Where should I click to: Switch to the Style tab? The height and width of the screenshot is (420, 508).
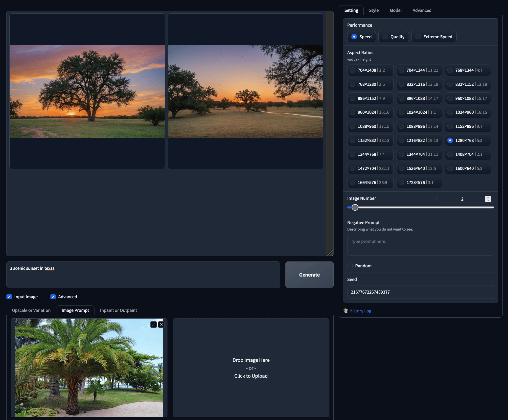pos(374,10)
